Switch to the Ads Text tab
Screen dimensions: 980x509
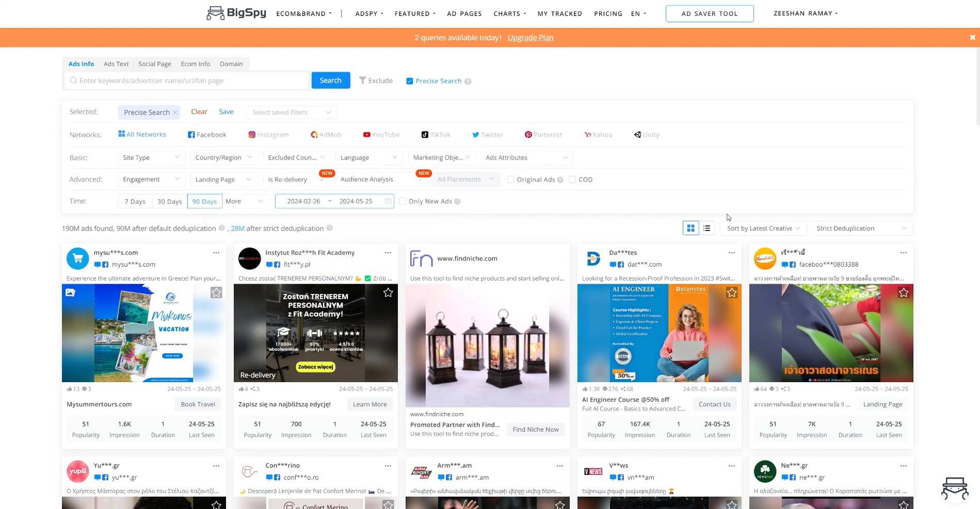(x=116, y=64)
